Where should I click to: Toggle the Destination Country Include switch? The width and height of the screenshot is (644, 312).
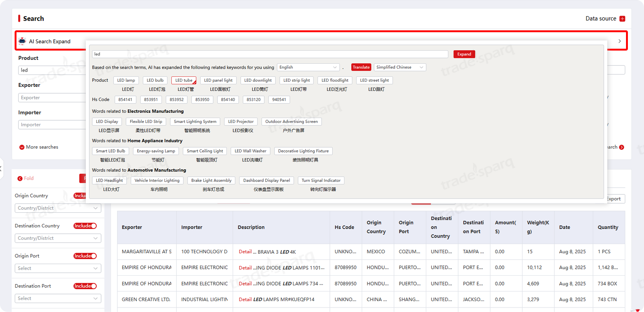(x=85, y=226)
